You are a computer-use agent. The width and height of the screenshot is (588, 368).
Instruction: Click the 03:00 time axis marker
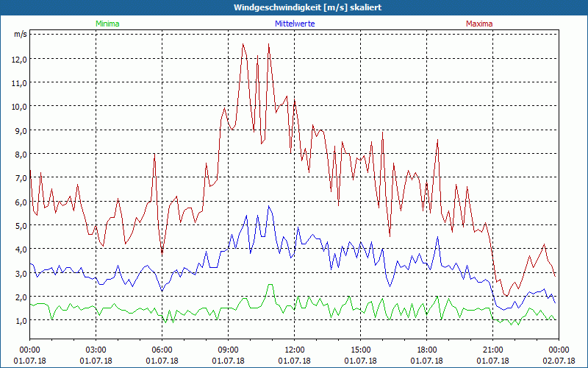click(96, 350)
